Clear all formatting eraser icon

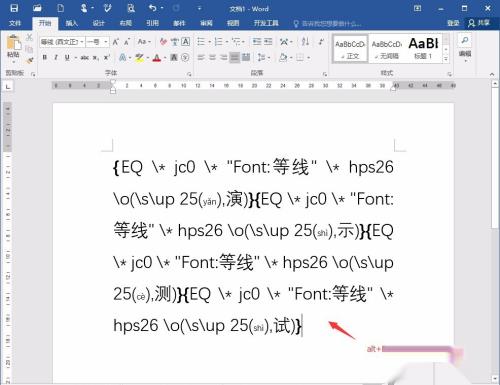tap(163, 42)
